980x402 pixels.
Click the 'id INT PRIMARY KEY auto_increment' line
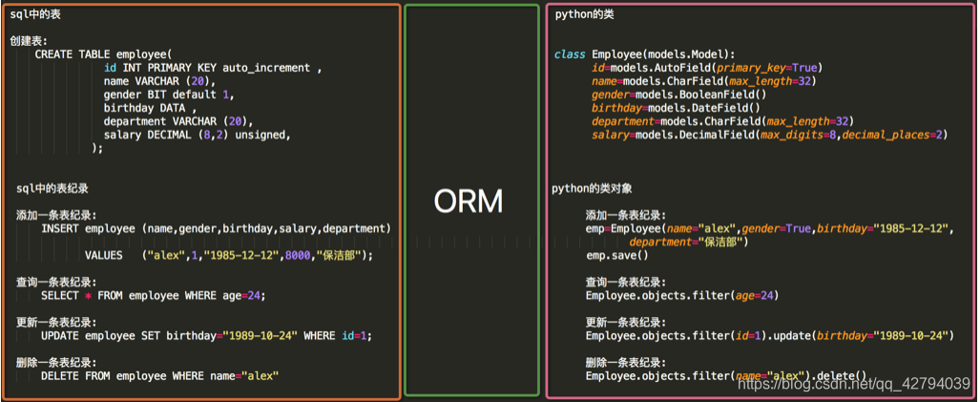[213, 68]
